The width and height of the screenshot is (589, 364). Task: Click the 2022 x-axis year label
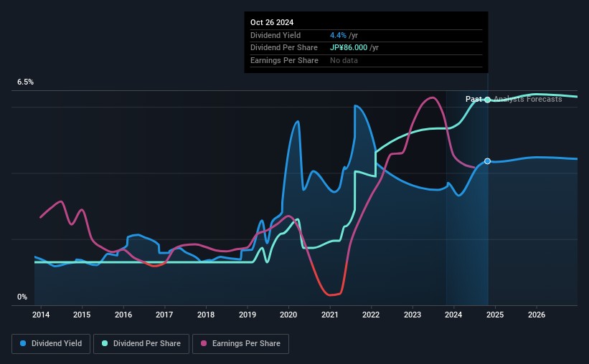tap(371, 315)
